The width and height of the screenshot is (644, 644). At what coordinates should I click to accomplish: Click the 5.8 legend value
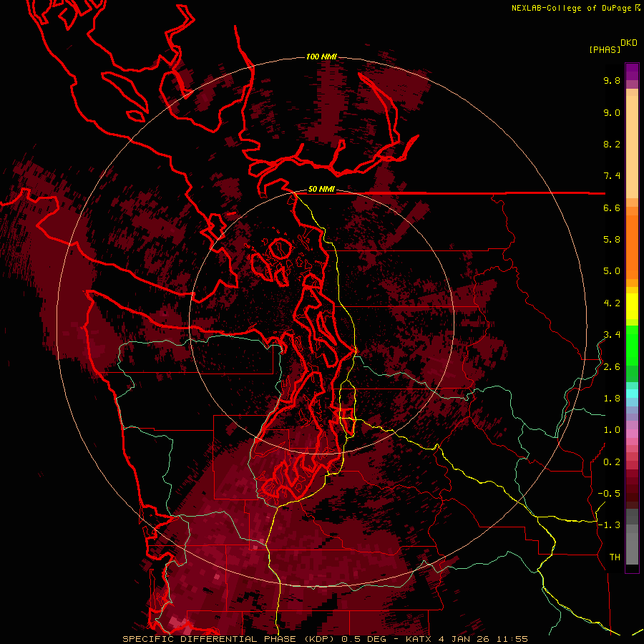pyautogui.click(x=612, y=240)
